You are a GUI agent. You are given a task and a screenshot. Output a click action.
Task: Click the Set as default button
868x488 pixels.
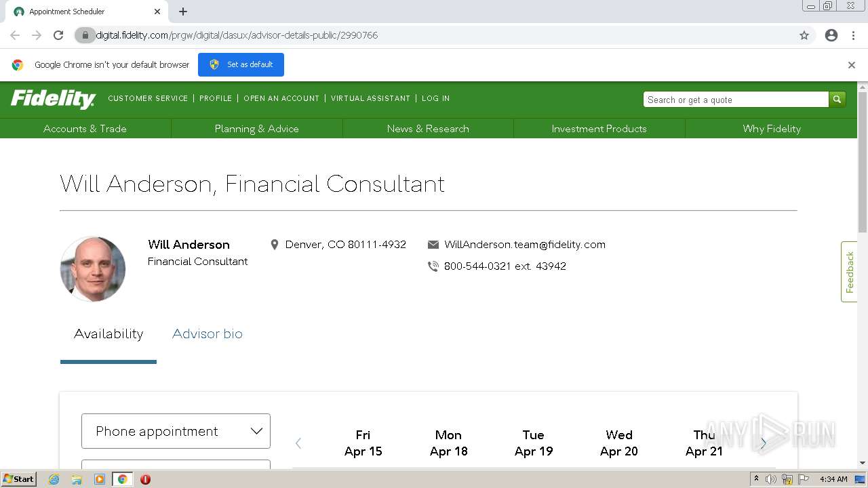pyautogui.click(x=241, y=64)
